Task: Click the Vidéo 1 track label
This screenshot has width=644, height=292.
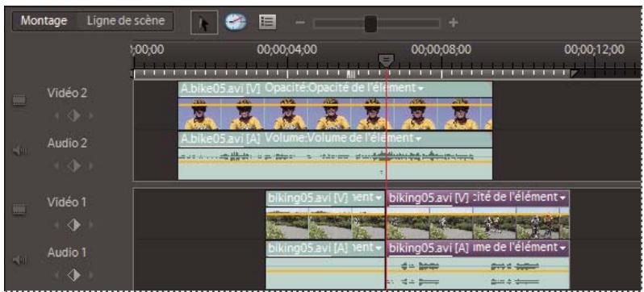Action: (67, 202)
